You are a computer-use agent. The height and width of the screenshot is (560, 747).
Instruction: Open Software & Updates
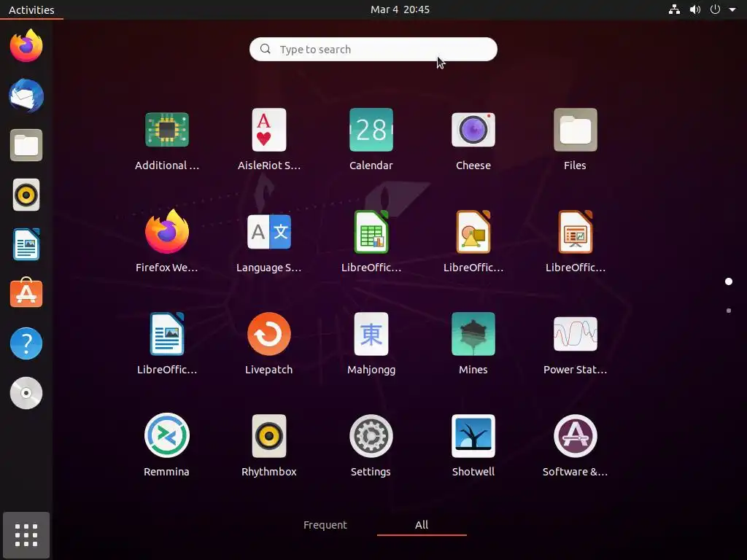(575, 436)
